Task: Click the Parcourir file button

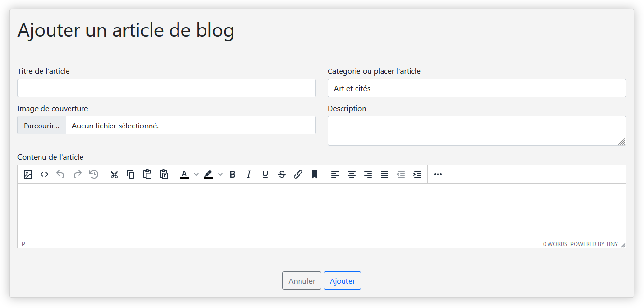Action: click(42, 126)
